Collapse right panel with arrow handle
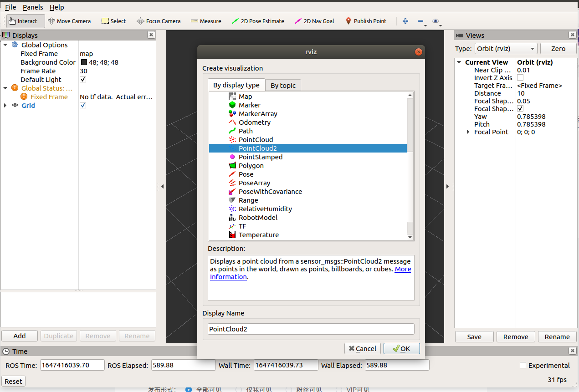579x392 pixels. click(x=447, y=186)
